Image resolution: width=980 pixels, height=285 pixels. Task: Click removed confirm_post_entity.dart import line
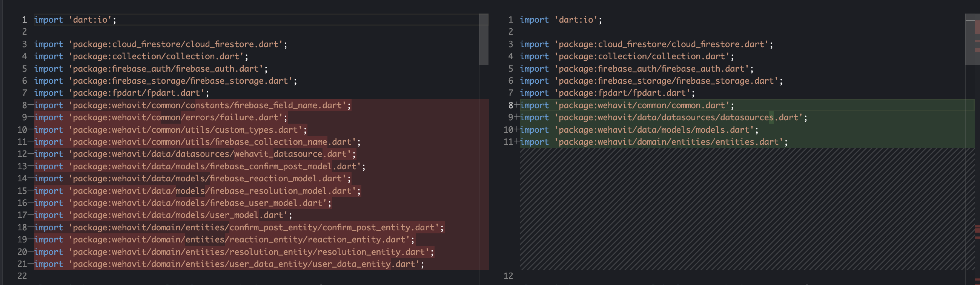point(239,227)
